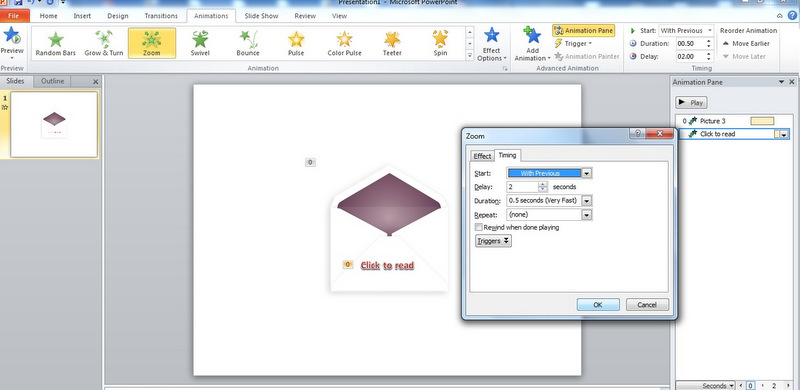
Task: Switch to the Insert ribbon tab
Action: [x=82, y=16]
